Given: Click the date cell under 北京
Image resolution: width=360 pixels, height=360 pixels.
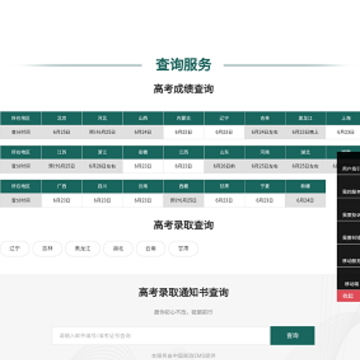Looking at the screenshot, I should point(62,132).
